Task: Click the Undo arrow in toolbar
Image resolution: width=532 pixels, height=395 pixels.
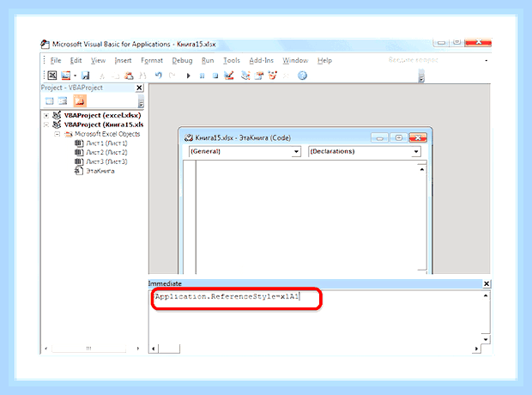Action: [x=159, y=75]
